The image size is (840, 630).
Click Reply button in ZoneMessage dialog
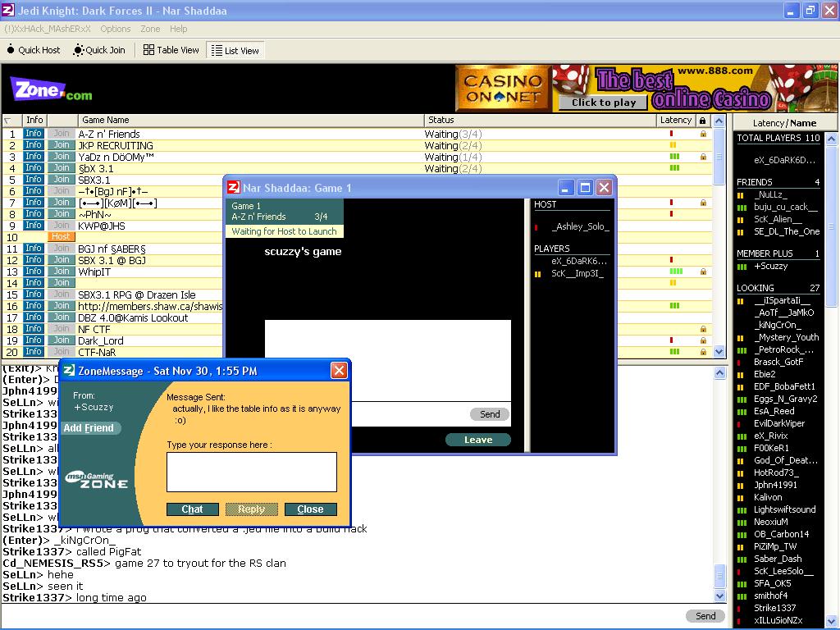(251, 509)
